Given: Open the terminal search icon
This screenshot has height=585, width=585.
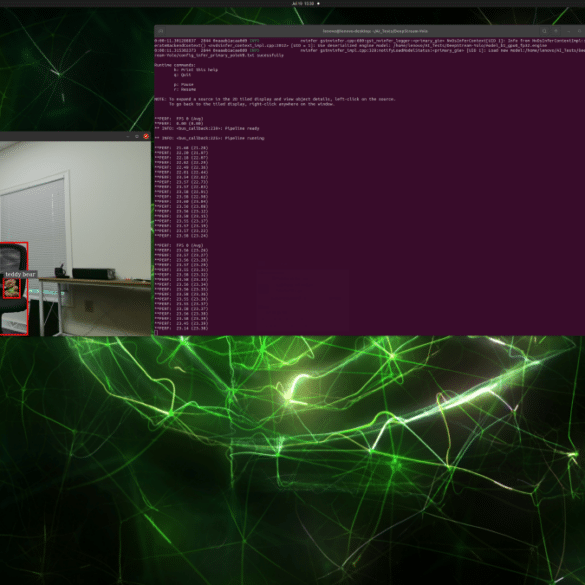Looking at the screenshot, I should pos(544,31).
